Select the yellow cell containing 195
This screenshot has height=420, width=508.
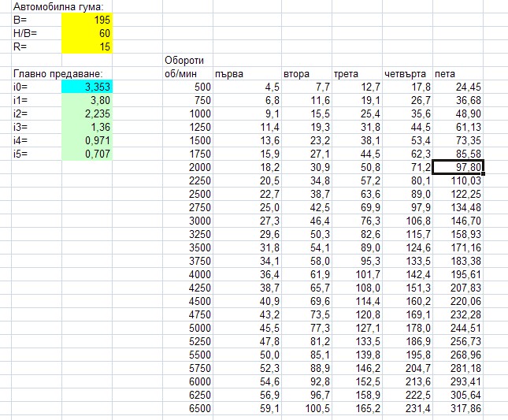[87, 20]
